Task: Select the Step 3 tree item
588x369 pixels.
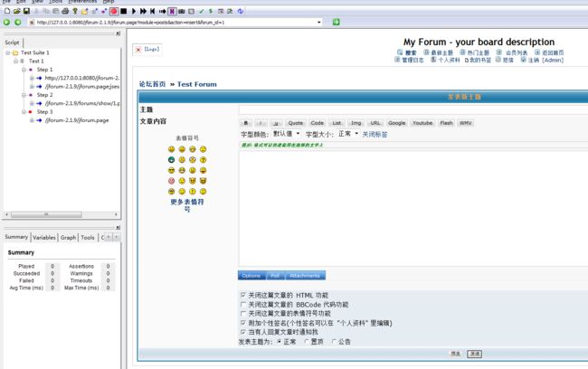Action: (44, 112)
